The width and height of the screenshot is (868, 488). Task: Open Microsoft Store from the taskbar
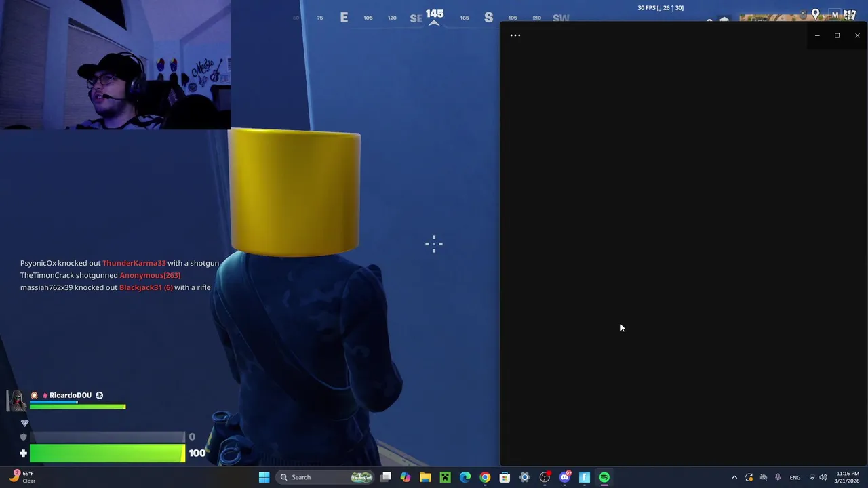[505, 477]
